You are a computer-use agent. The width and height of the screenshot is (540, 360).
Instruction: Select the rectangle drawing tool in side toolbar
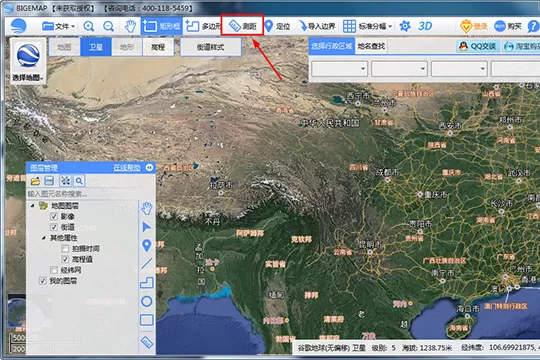(147, 320)
